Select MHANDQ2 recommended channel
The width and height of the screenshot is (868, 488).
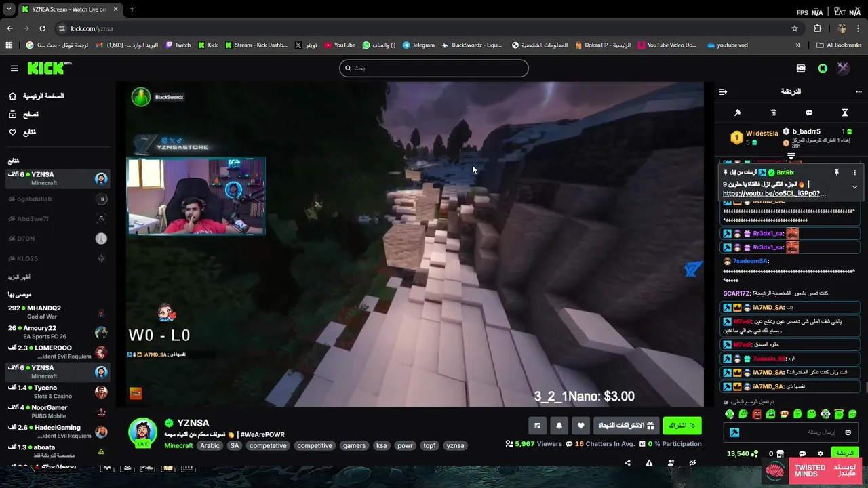click(x=58, y=312)
